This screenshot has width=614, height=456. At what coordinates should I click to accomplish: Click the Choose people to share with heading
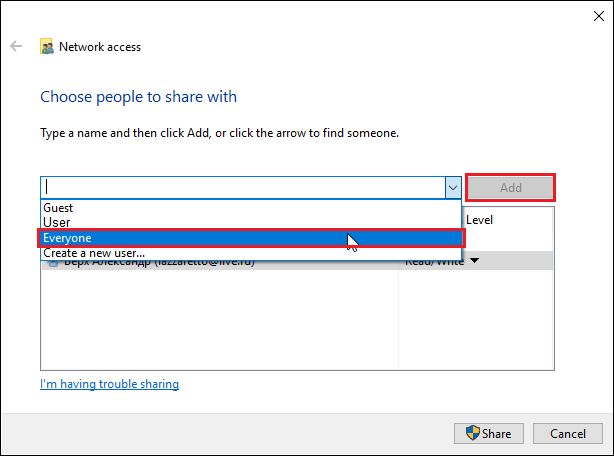[138, 97]
